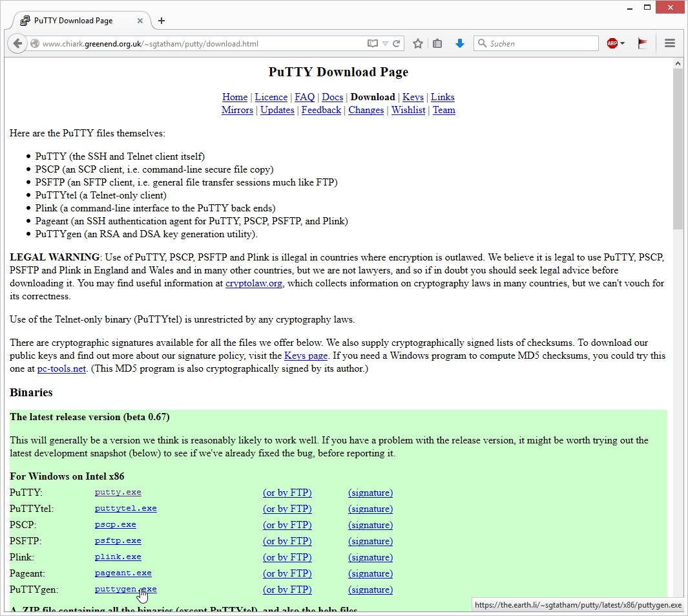Open the Wishlist page

coord(408,110)
